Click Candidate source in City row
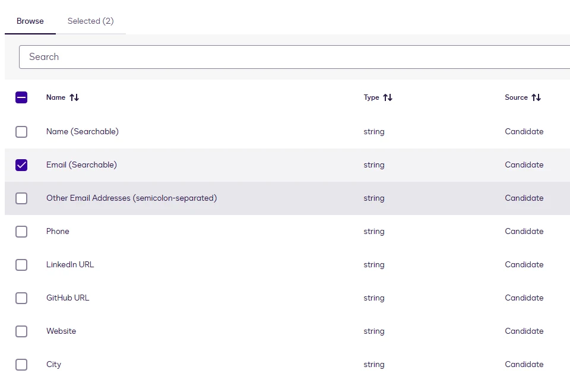 pyautogui.click(x=524, y=364)
